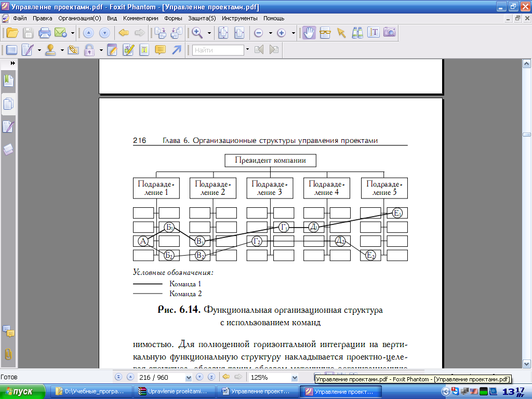
Task: Open the Comments panel in sidebar
Action: tap(8, 331)
